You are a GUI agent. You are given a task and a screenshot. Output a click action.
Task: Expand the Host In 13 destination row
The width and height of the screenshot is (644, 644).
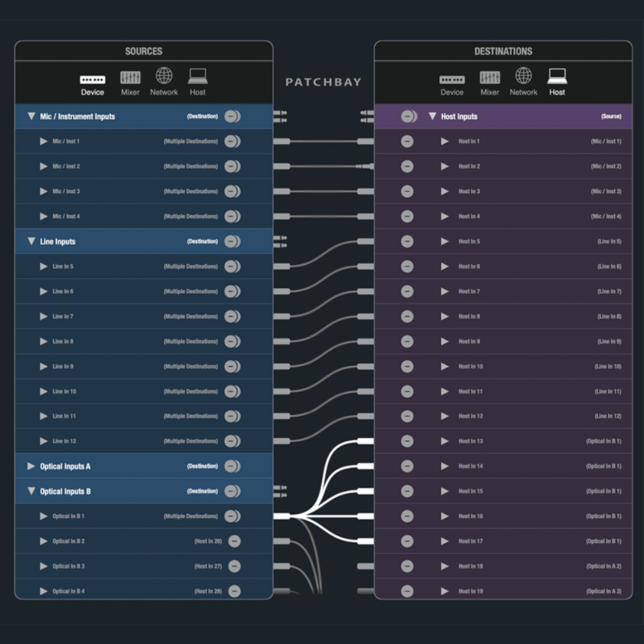445,441
